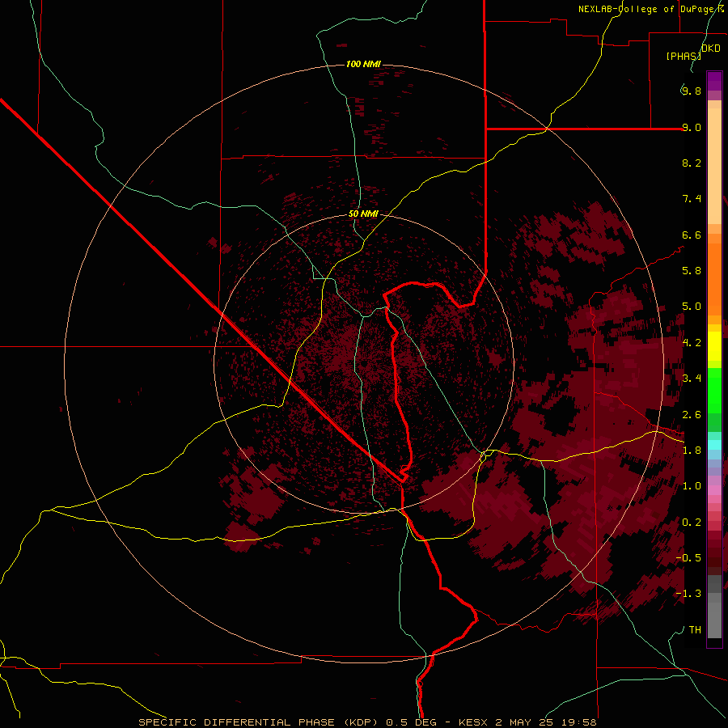Click the [PHAS] units label
This screenshot has width=728, height=728.
click(x=684, y=56)
